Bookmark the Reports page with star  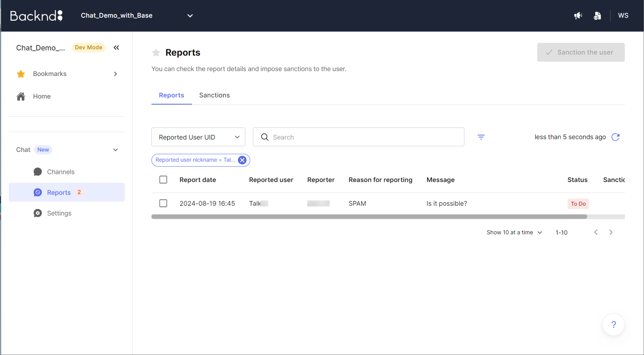[156, 53]
